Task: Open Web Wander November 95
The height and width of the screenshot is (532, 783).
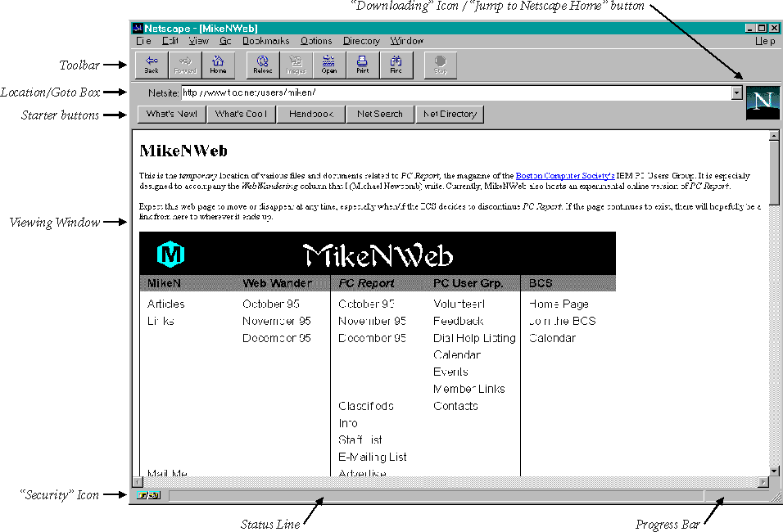Action: (x=277, y=321)
